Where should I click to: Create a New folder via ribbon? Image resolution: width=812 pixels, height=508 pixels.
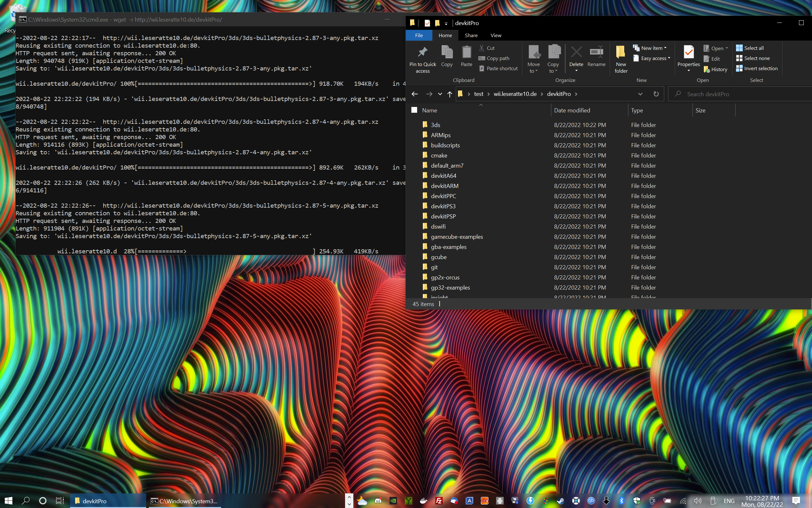pos(621,59)
